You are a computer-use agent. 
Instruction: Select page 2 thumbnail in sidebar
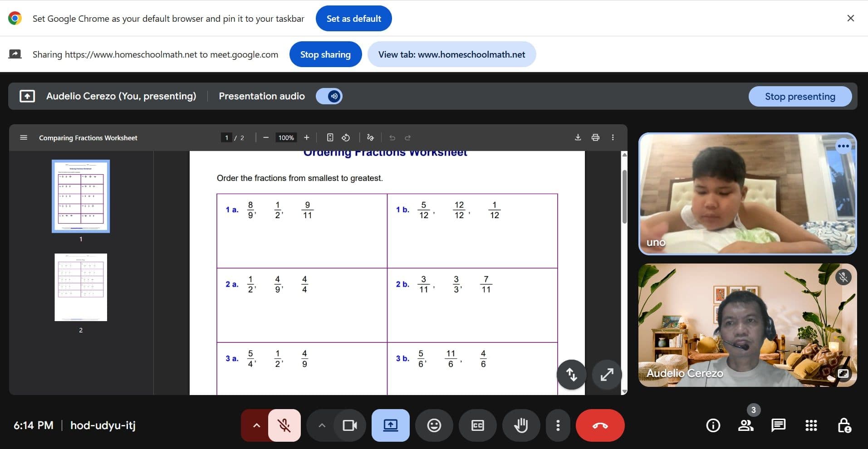[81, 287]
